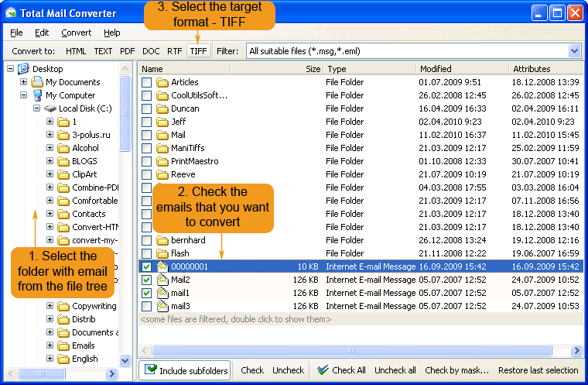Click the Mail2 email message icon
The width and height of the screenshot is (588, 385).
[x=162, y=280]
